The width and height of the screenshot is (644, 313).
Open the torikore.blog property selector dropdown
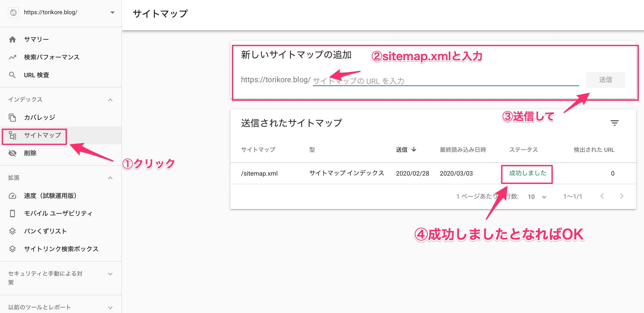(x=112, y=12)
